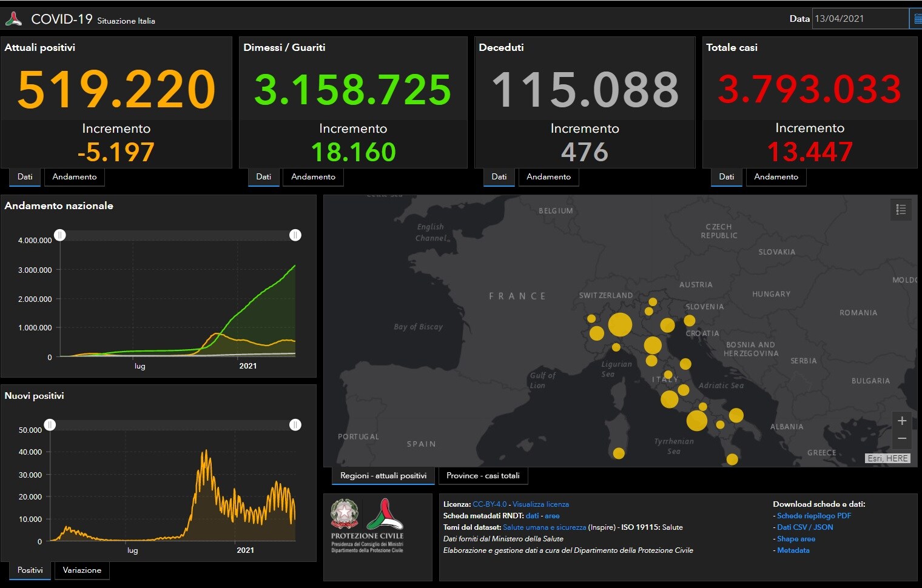Select the Positivi tab
Viewport: 922px width, 588px height.
pos(30,570)
